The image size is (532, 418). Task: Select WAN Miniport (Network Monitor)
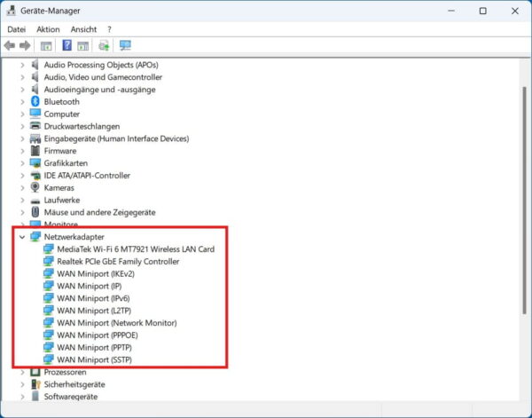(117, 322)
